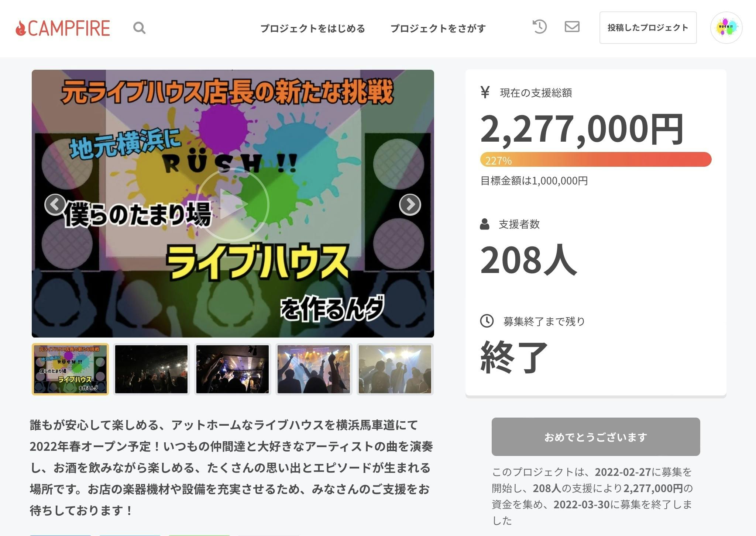Screen dimensions: 756x536
Task: Click プロジェクトをさがす menu item
Action: click(438, 28)
